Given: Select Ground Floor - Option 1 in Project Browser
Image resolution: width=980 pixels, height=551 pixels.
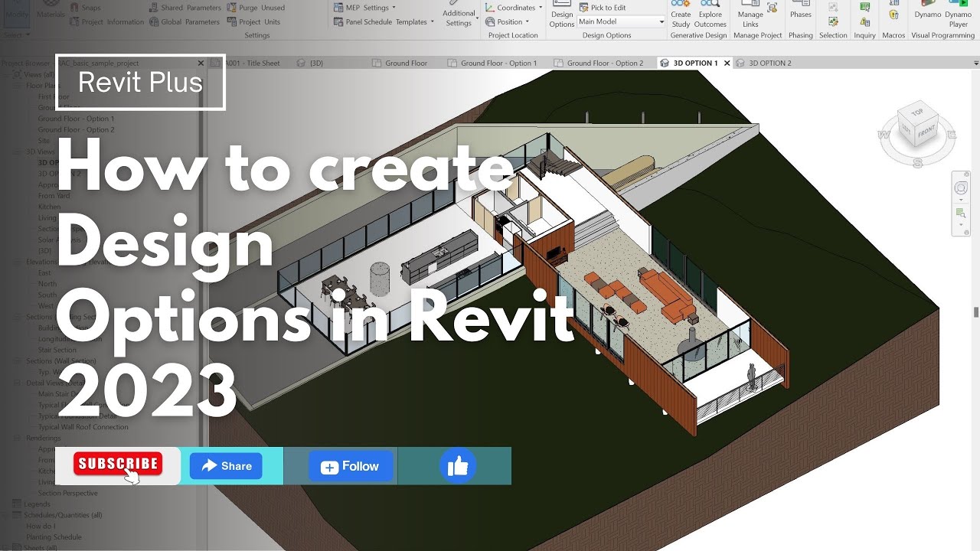Looking at the screenshot, I should [x=76, y=119].
